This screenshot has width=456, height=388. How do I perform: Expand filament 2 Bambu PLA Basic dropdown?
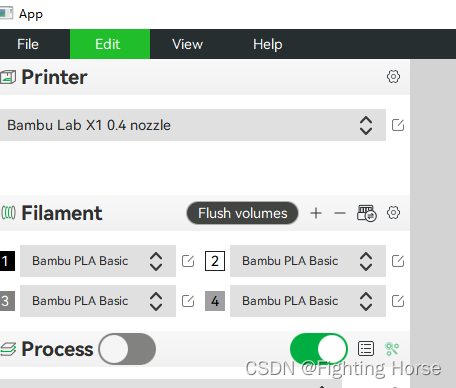point(308,261)
